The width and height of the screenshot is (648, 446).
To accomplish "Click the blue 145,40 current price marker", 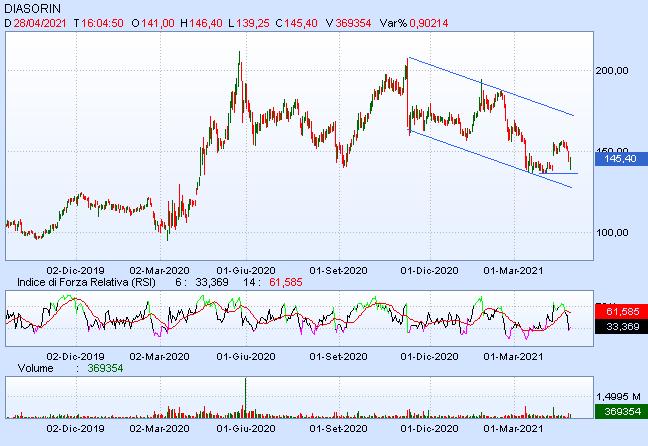I will point(621,159).
